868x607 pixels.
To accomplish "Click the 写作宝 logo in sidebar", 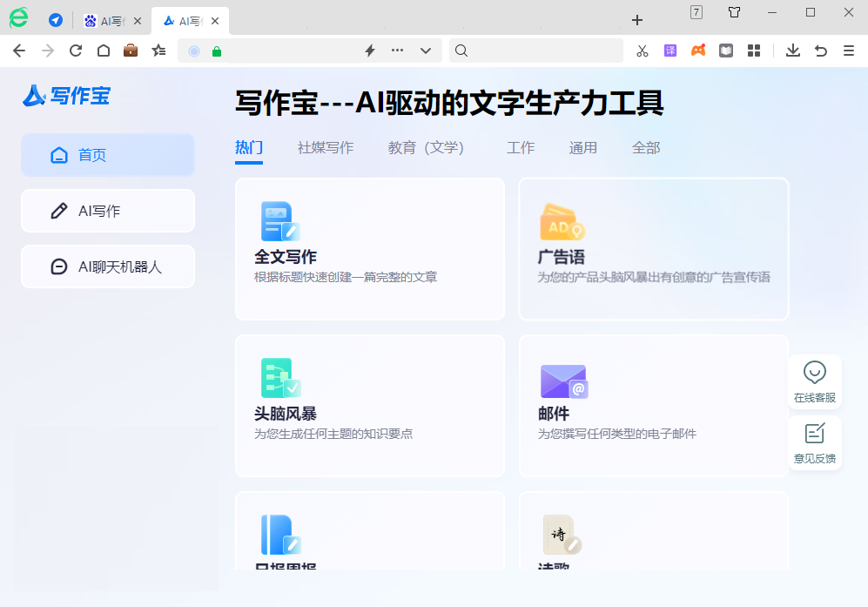I will click(x=66, y=95).
